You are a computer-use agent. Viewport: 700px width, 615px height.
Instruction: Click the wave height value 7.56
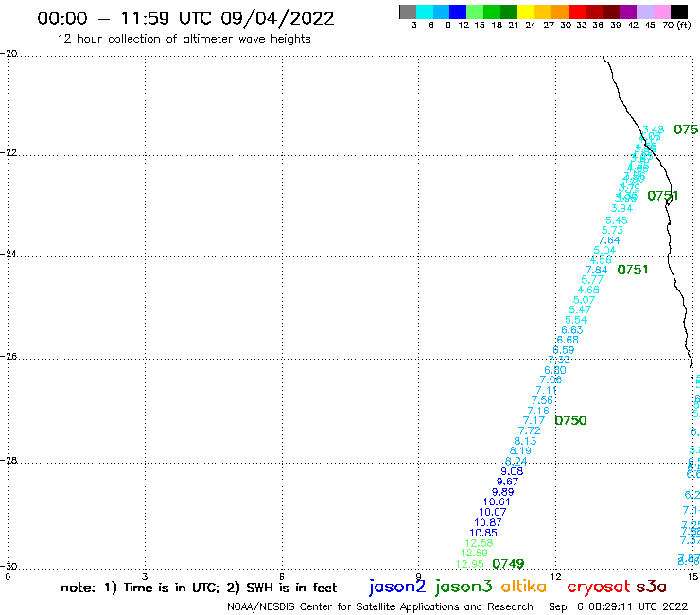(542, 400)
